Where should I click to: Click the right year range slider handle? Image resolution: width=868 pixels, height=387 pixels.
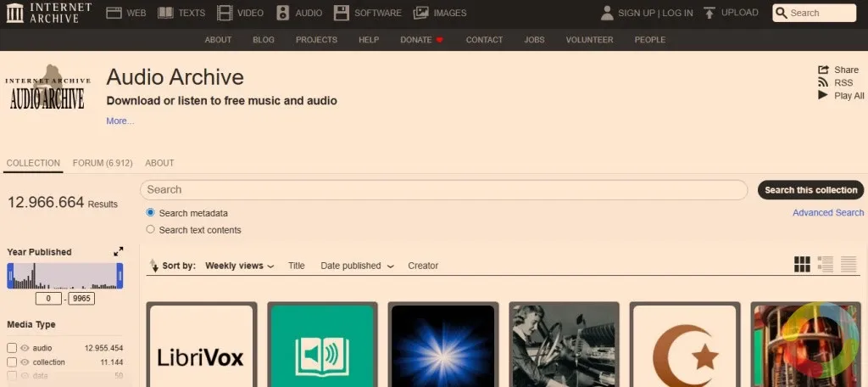(120, 276)
